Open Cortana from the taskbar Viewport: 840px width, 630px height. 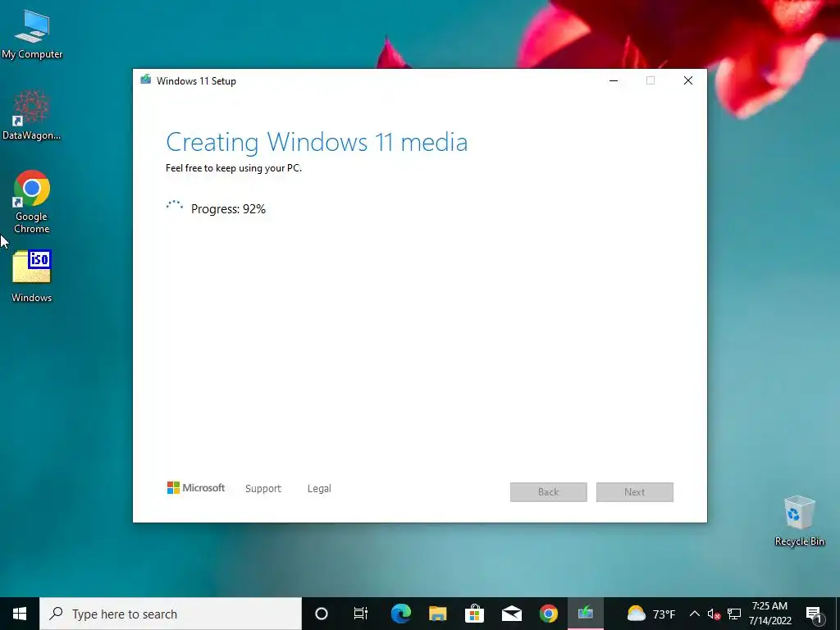[x=322, y=614]
